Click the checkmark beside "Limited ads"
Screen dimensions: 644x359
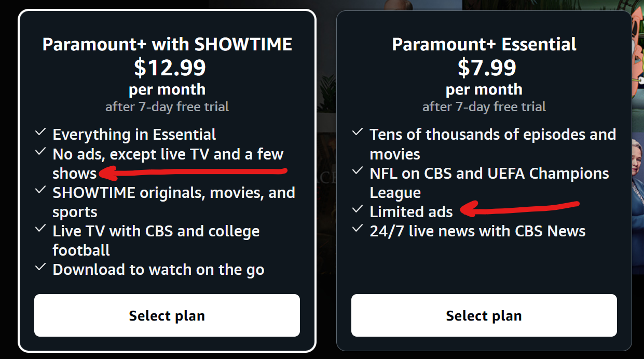tap(358, 209)
